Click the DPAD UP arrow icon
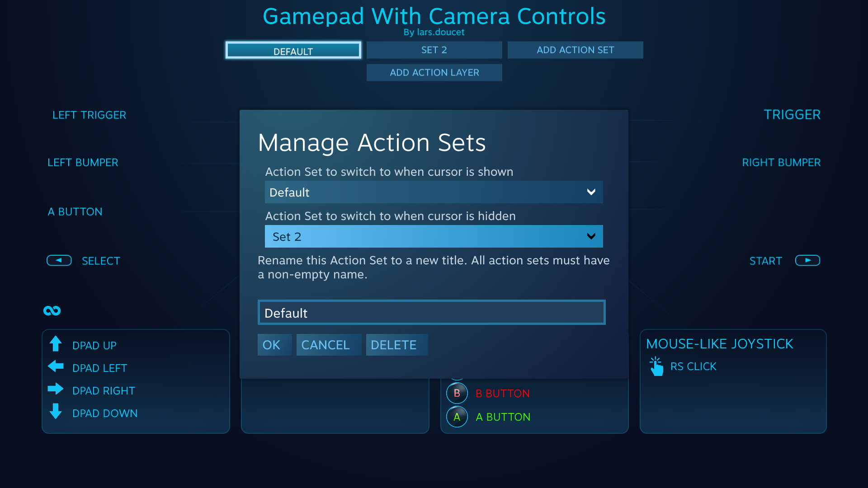The image size is (868, 488). (57, 344)
